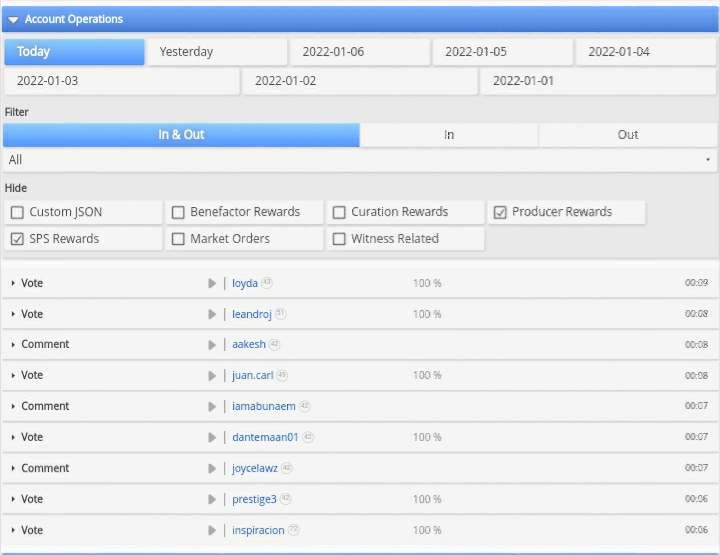This screenshot has width=720, height=555.
Task: Click the reputation badge next to juan.carl
Action: (282, 374)
